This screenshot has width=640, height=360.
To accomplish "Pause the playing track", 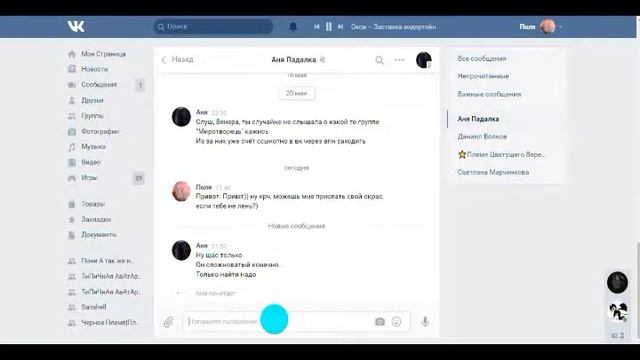I will tap(329, 27).
